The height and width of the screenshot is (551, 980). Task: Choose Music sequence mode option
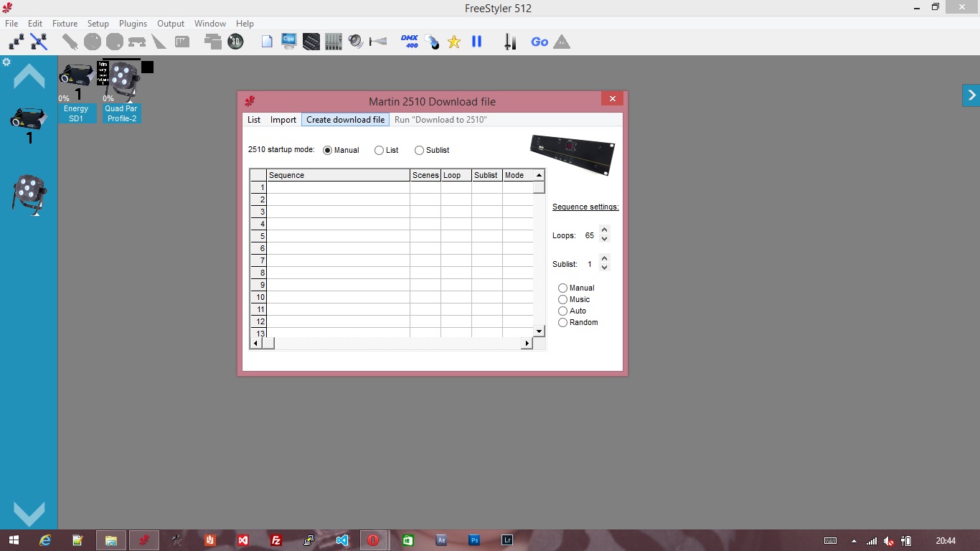(562, 299)
